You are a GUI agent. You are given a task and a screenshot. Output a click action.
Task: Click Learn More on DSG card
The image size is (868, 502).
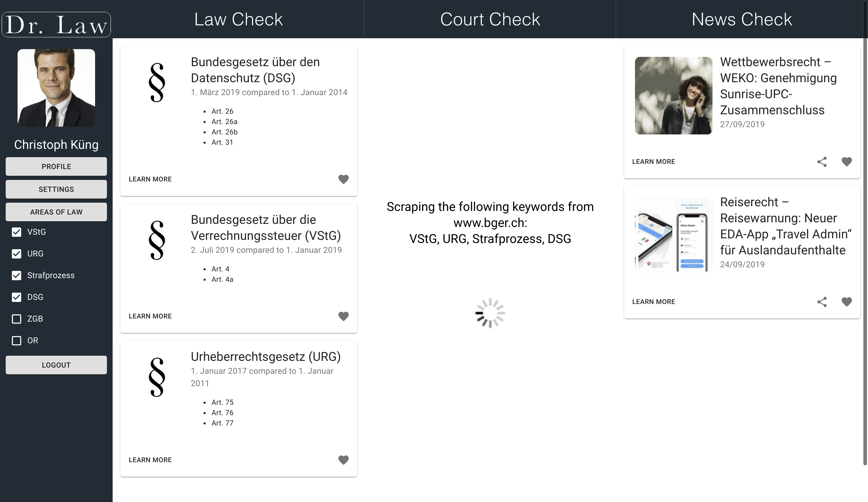[x=150, y=179]
